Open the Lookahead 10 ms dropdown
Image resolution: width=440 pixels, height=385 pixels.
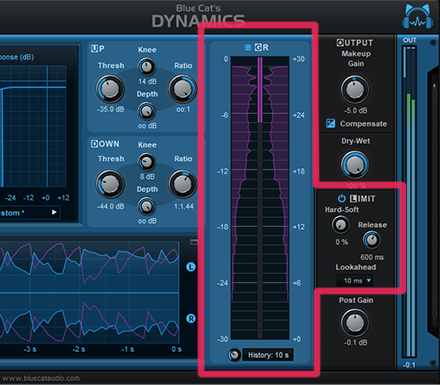point(355,281)
